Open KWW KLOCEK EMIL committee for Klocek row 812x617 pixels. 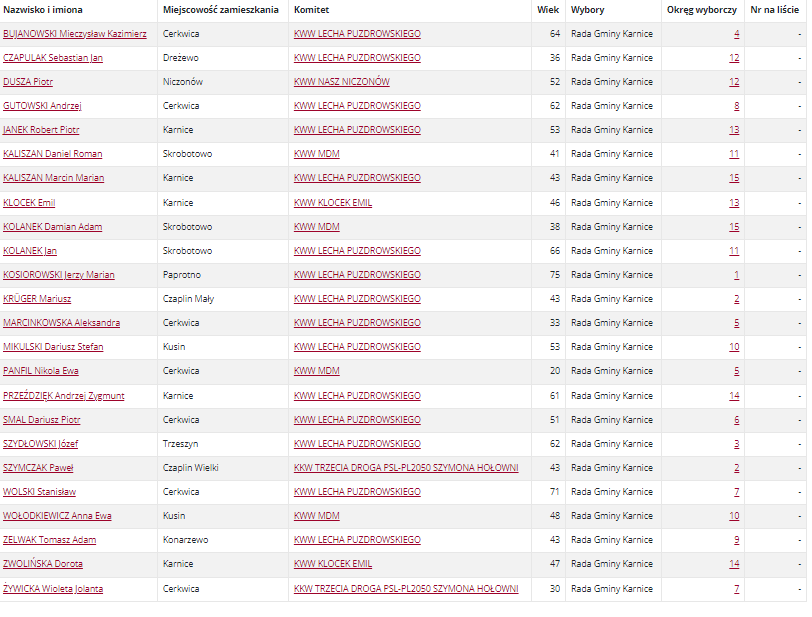tap(333, 203)
